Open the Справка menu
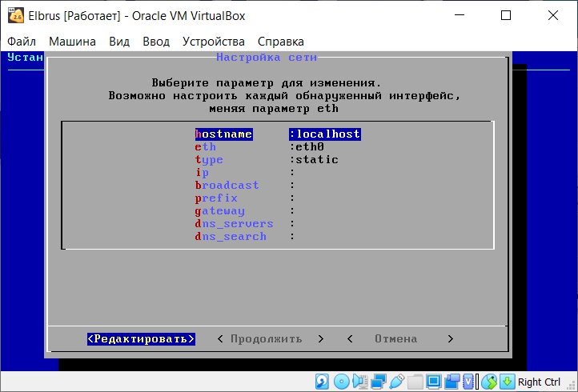This screenshot has width=578, height=392. (280, 42)
